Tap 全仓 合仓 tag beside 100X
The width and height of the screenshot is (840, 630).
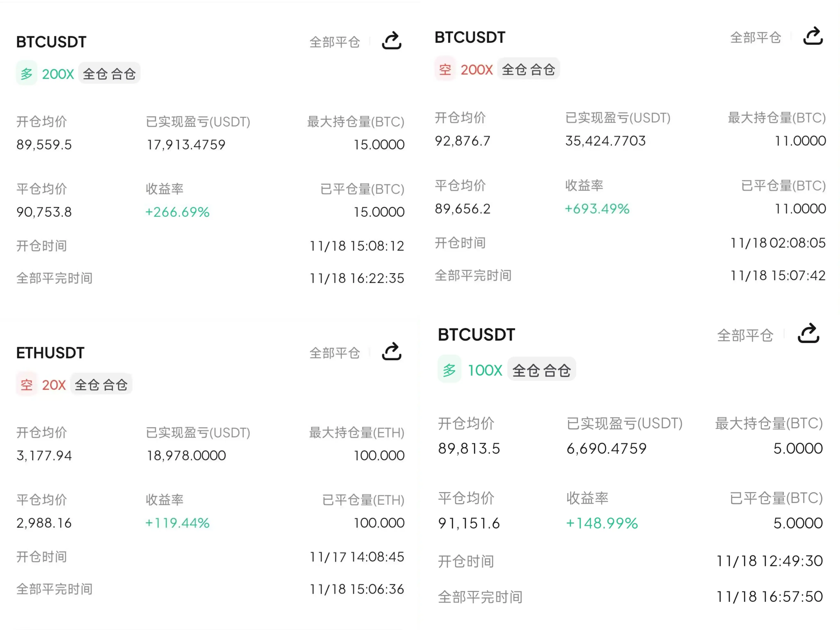tap(541, 370)
